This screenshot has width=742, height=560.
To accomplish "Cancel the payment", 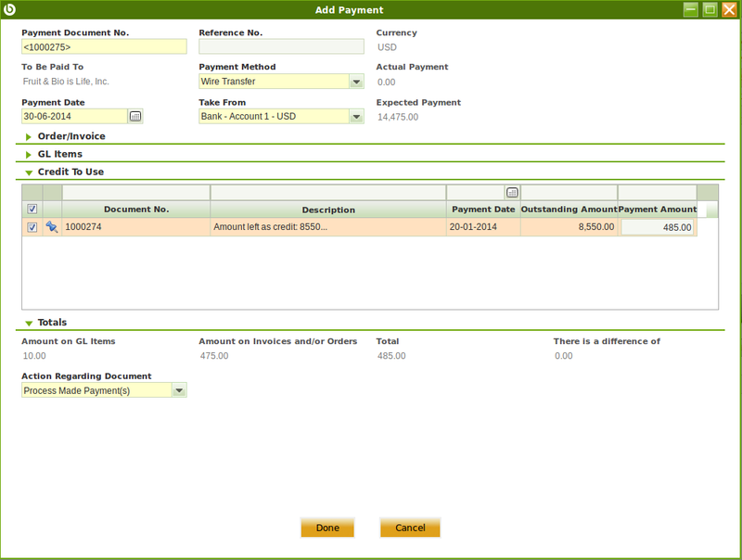I will (410, 527).
